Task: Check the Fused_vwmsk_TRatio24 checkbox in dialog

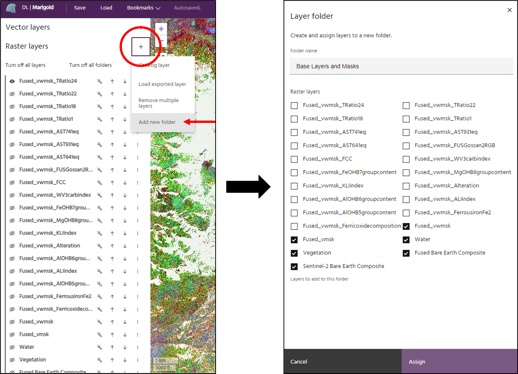Action: pyautogui.click(x=294, y=106)
